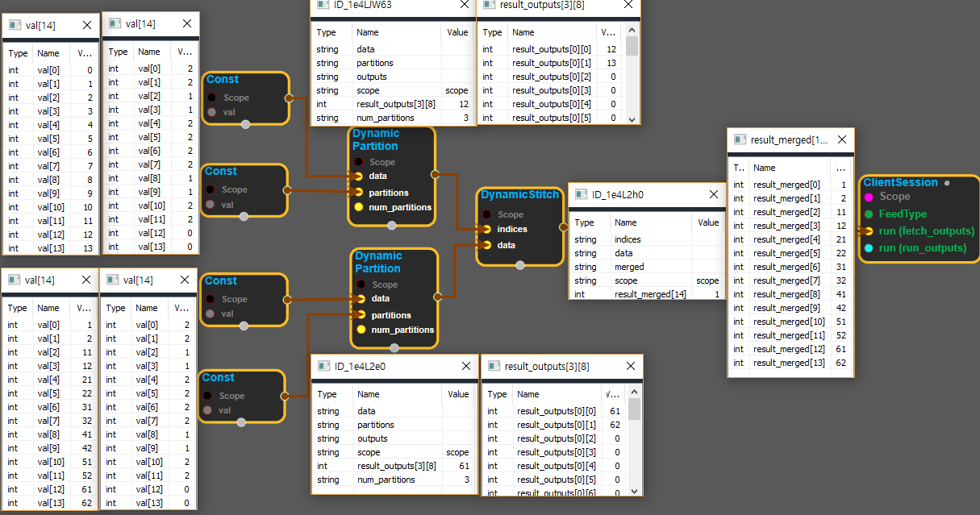This screenshot has width=980, height=515.
Task: Click the window icon in result_merged title bar
Action: tap(739, 139)
